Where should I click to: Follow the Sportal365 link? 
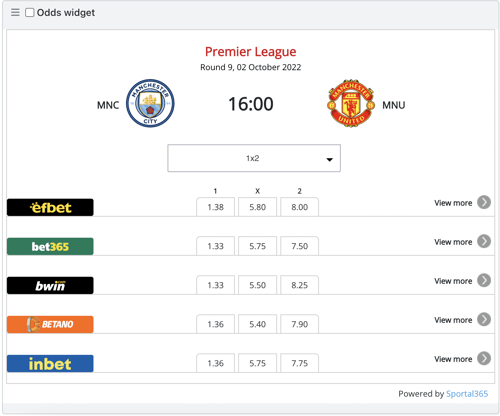click(x=467, y=394)
